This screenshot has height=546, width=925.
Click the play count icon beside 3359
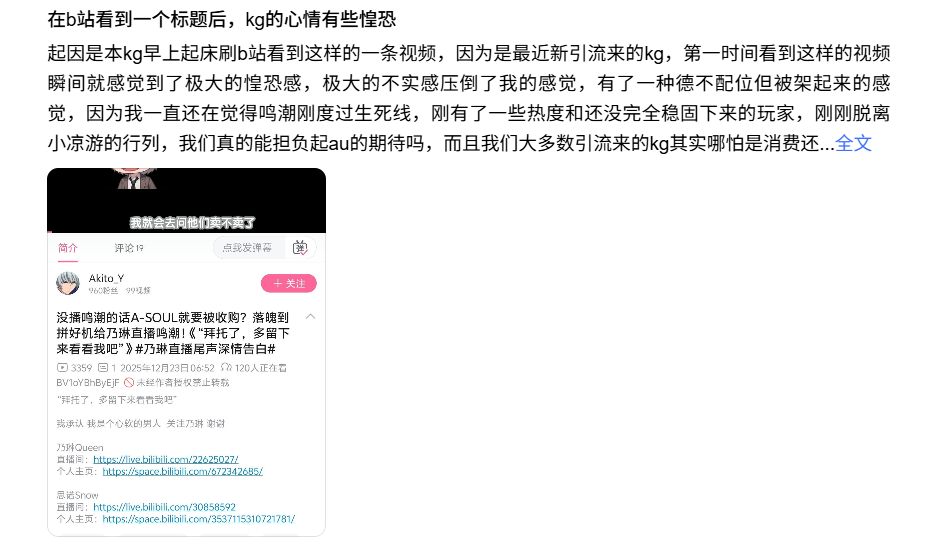(x=62, y=367)
